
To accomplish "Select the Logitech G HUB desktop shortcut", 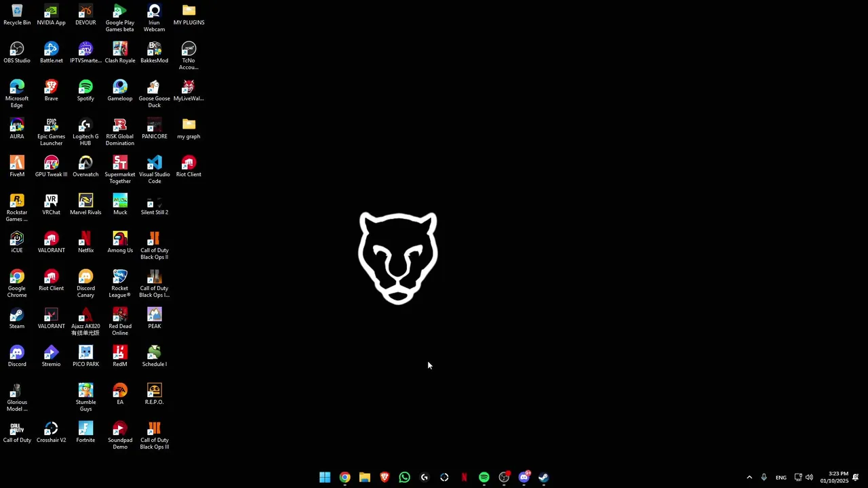I will [x=85, y=132].
